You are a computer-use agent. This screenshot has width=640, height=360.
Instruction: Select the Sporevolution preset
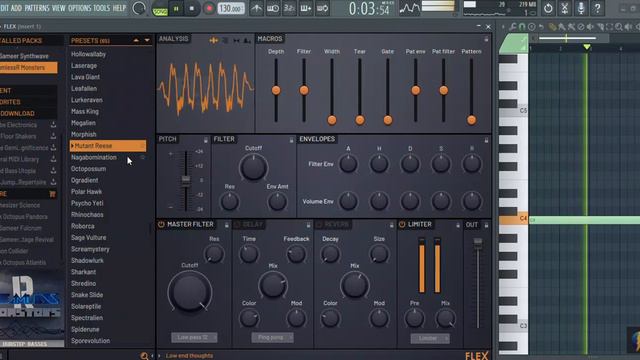[x=90, y=340]
